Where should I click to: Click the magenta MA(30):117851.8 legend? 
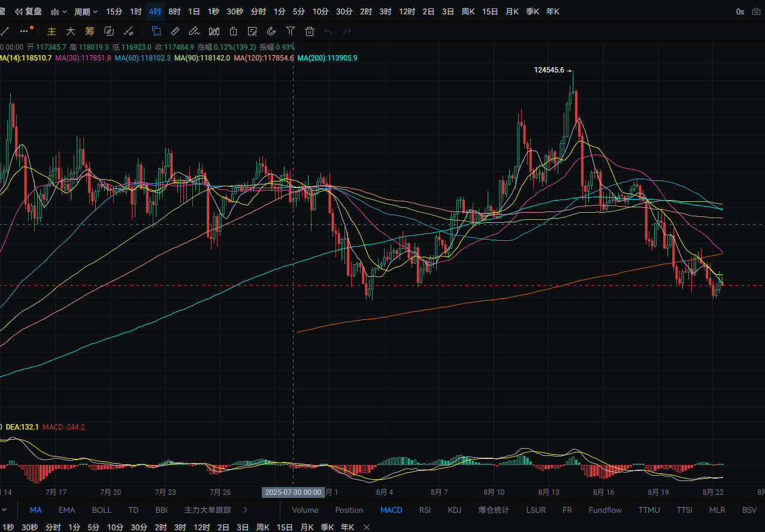click(x=83, y=58)
